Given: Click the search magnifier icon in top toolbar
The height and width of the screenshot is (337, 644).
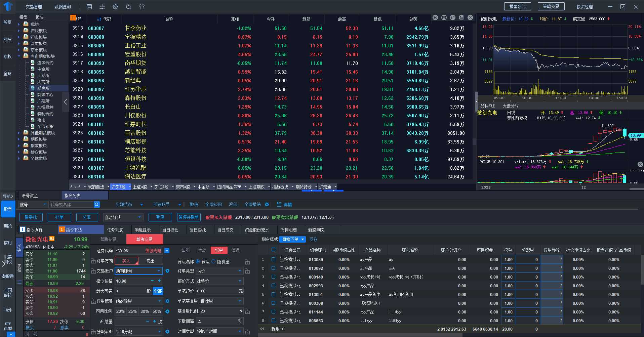Looking at the screenshot, I should click(x=128, y=7).
